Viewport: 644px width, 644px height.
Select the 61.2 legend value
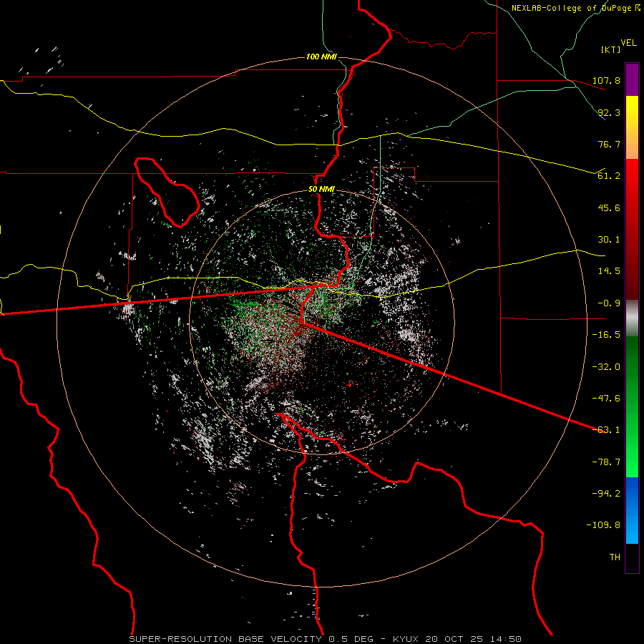[x=609, y=176]
